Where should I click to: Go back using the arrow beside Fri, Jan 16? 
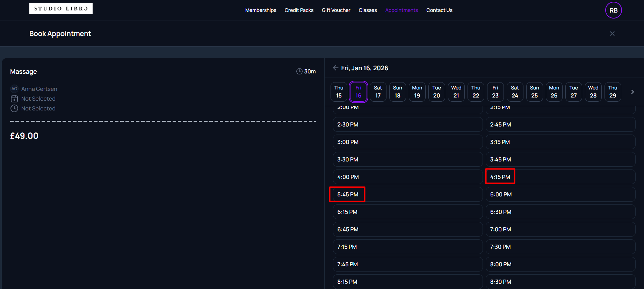point(335,68)
